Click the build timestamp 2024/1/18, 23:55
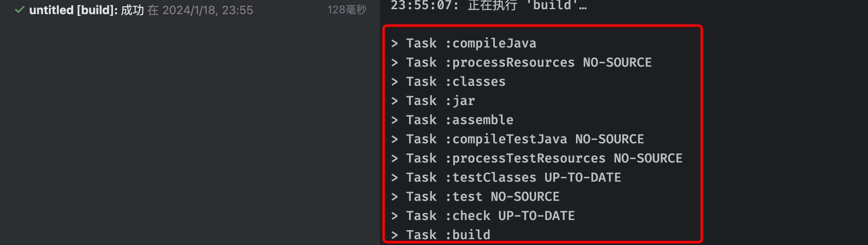 (207, 10)
